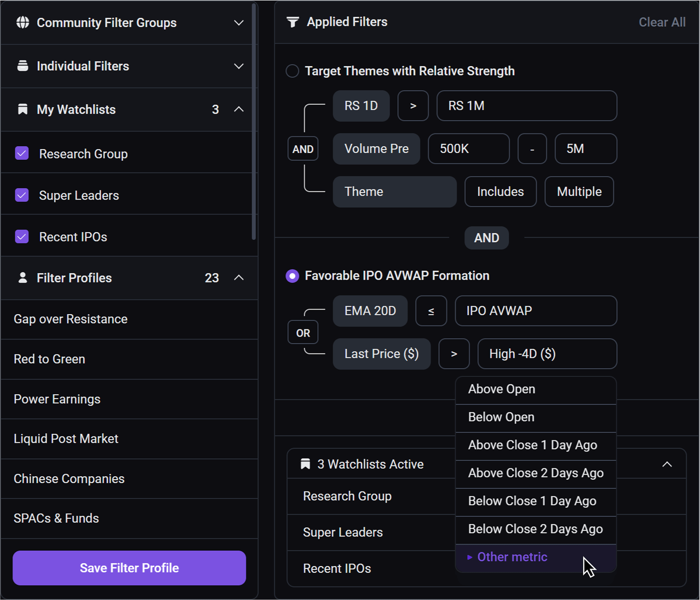
Task: Select Other metric from the dropdown menu
Action: [512, 557]
